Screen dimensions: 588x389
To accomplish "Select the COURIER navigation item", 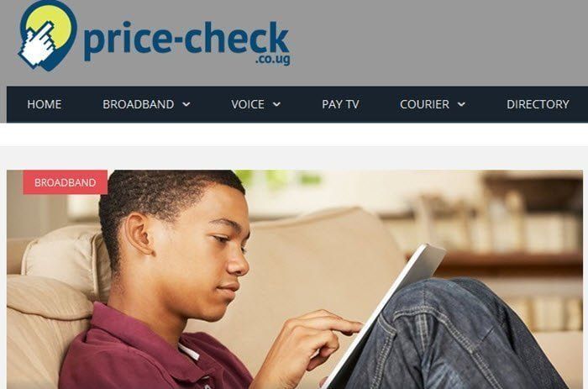I will click(424, 104).
